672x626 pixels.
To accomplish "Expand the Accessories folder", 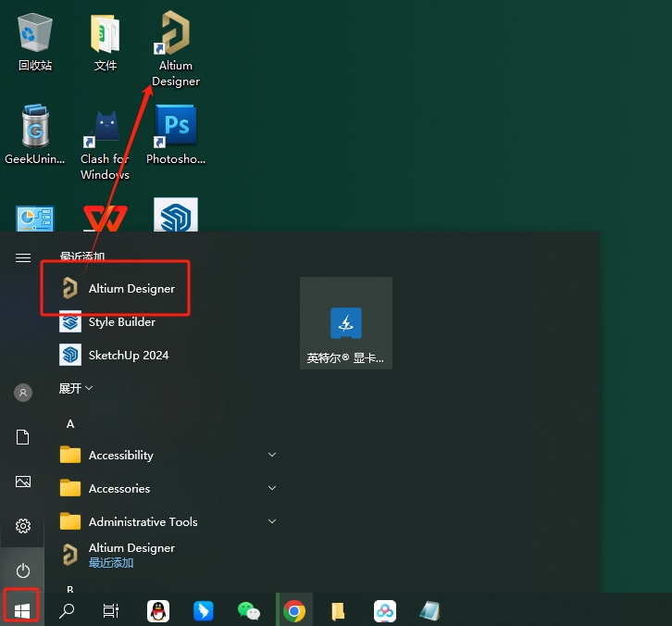I will 168,488.
